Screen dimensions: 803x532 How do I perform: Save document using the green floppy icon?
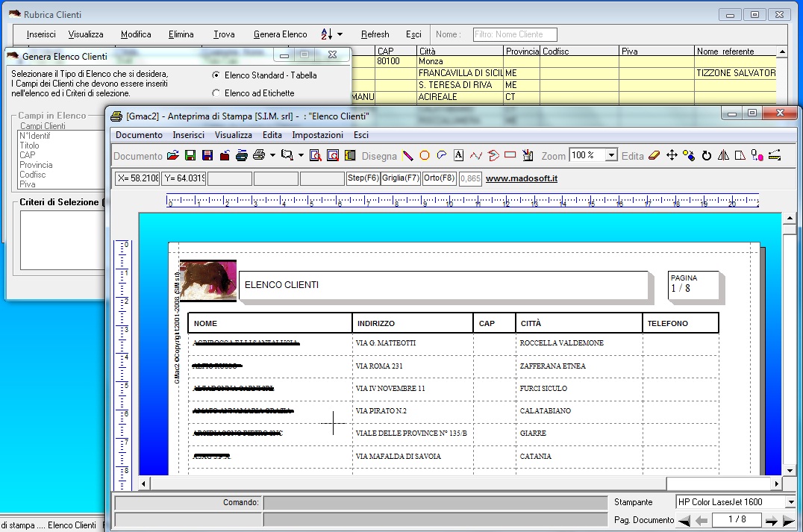click(x=190, y=156)
